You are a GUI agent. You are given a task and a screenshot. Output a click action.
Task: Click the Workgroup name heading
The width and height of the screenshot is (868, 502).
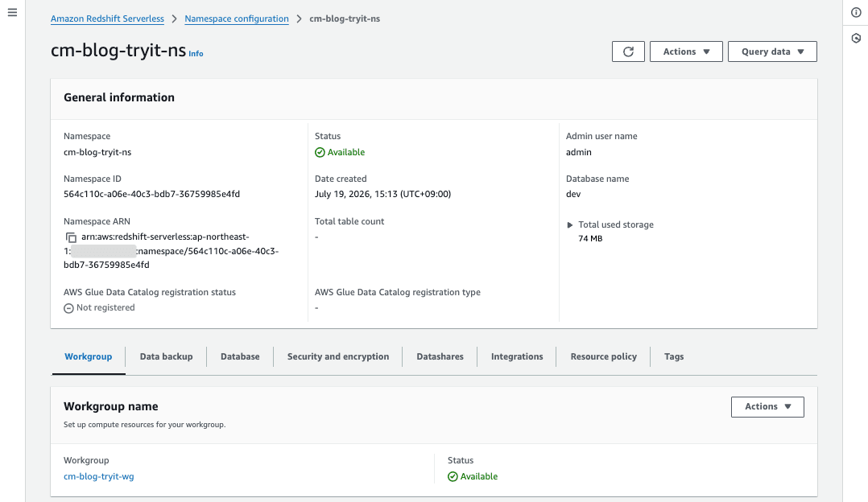coord(111,406)
